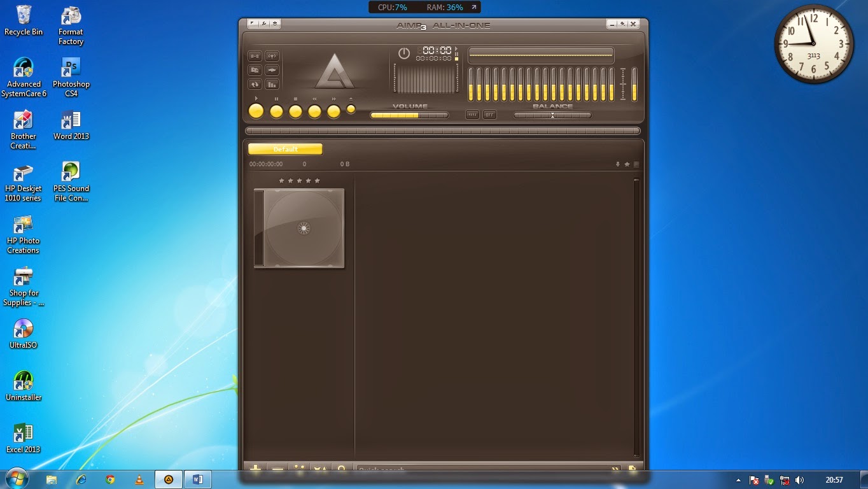The image size is (868, 489).
Task: Remove tracks using the minus icon
Action: pos(277,469)
